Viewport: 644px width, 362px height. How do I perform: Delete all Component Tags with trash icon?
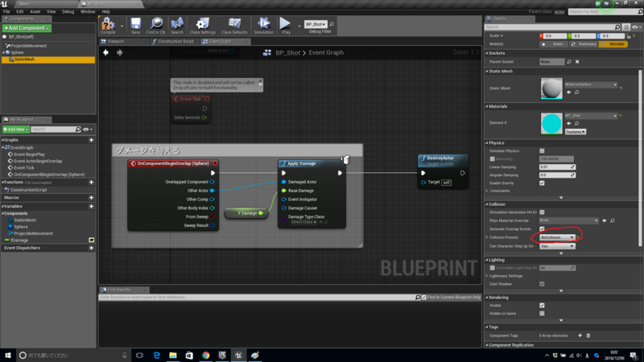(x=588, y=335)
